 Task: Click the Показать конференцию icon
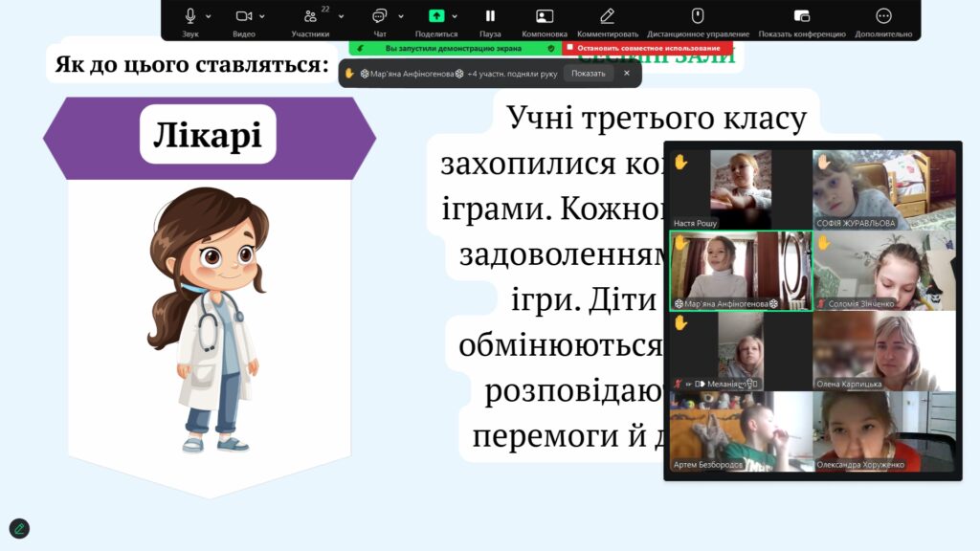(800, 15)
